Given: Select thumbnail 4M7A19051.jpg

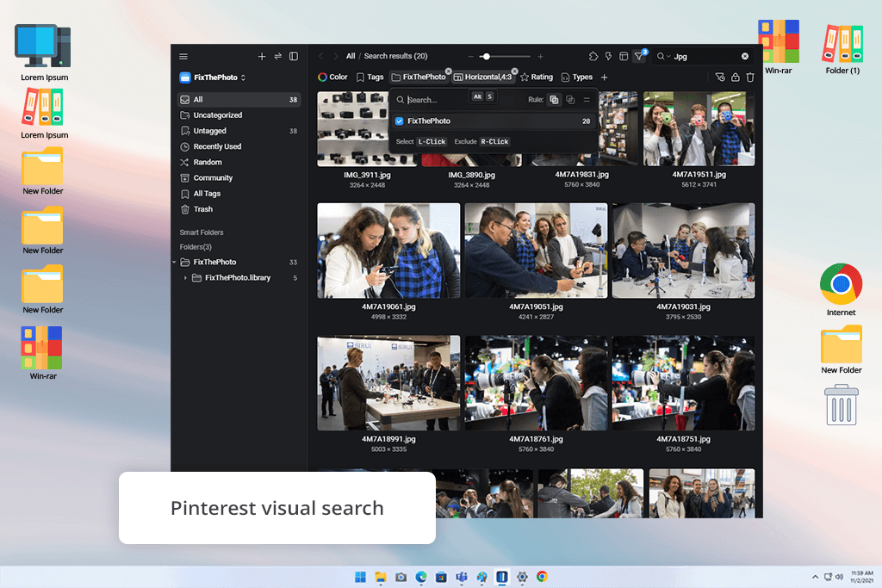Looking at the screenshot, I should pos(536,251).
